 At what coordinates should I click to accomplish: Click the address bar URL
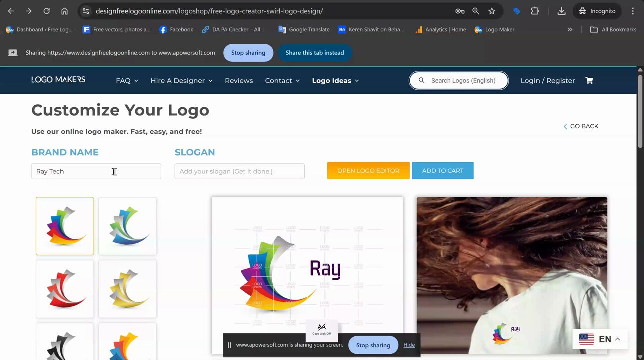click(209, 11)
